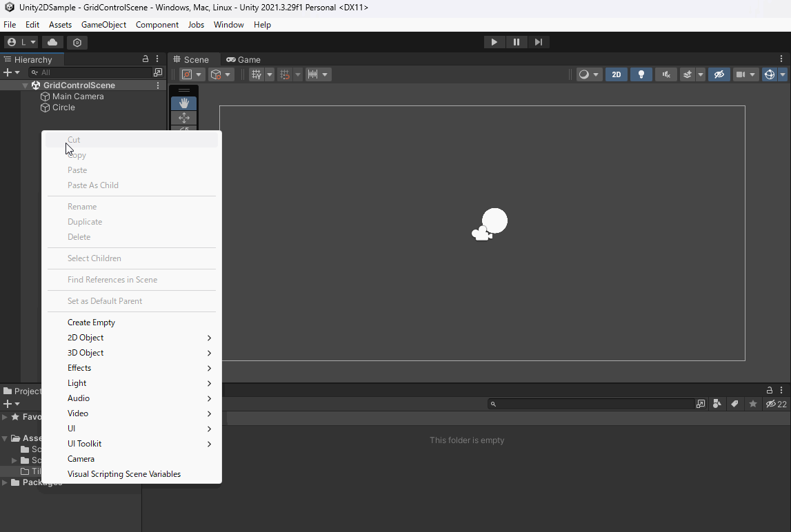The image size is (791, 532).
Task: Click the cloud services icon in the top toolbar
Action: click(x=52, y=42)
